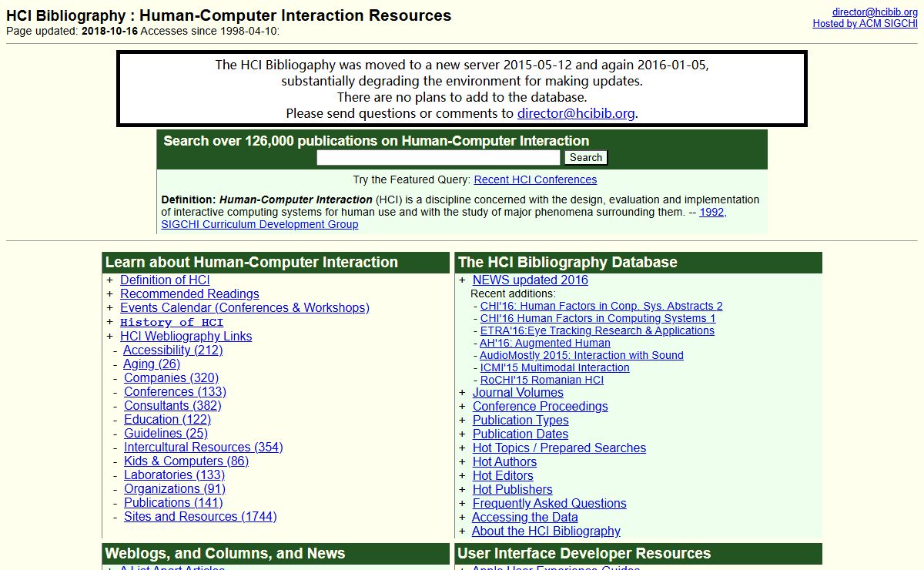Open the Guidelines (25) category
Image resolution: width=924 pixels, height=570 pixels.
tap(166, 434)
